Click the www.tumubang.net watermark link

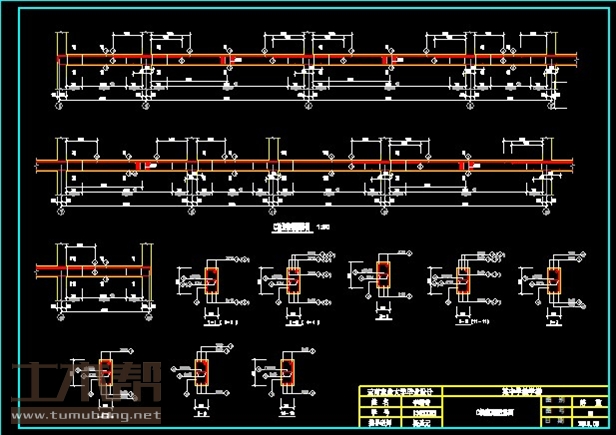[85, 414]
